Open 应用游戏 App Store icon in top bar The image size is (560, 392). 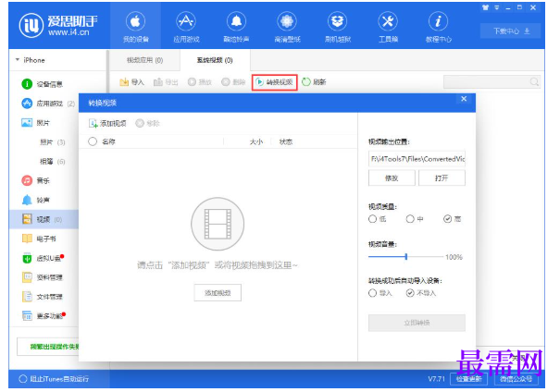click(x=186, y=21)
